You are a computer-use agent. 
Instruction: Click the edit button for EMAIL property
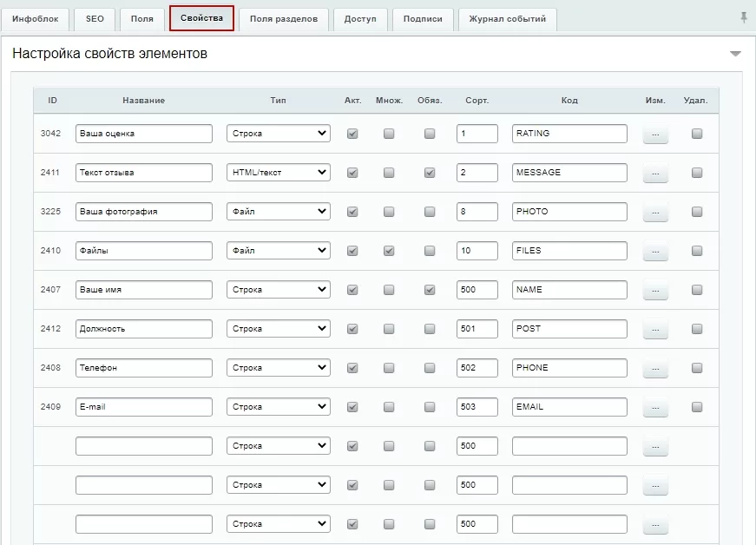tap(655, 407)
